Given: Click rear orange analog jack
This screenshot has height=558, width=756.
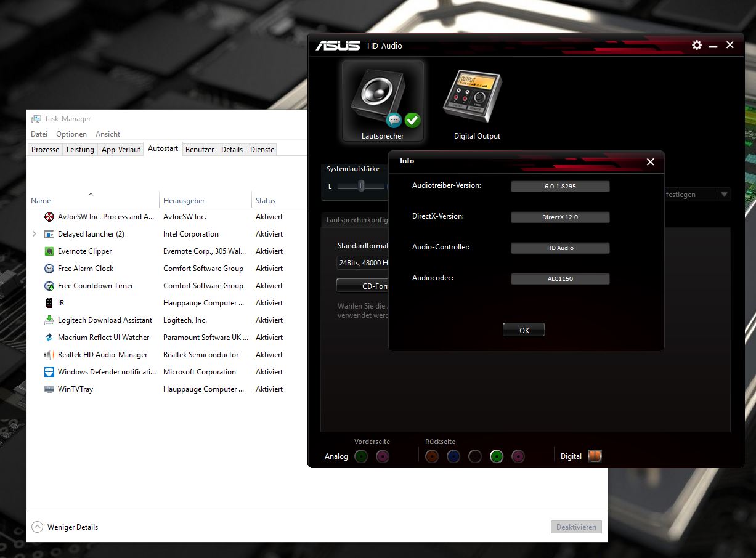Looking at the screenshot, I should [432, 456].
